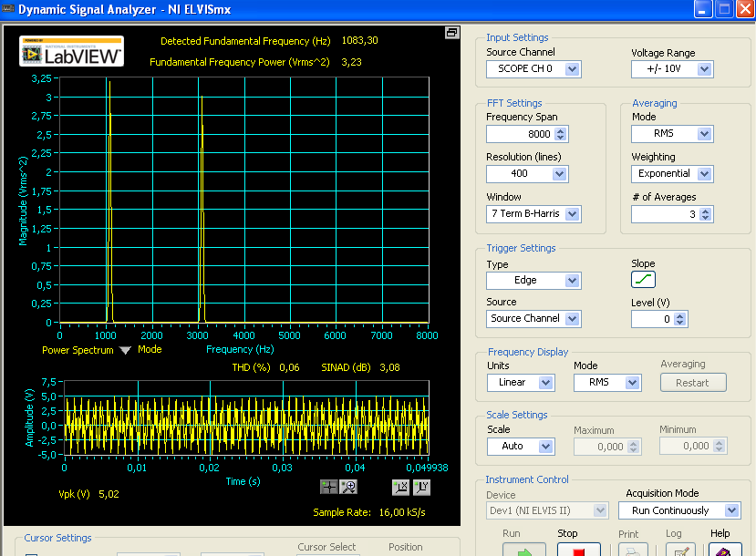Viewport: 756px width, 556px height.
Task: Select the crosshair cursor tool under the graph
Action: tap(329, 487)
